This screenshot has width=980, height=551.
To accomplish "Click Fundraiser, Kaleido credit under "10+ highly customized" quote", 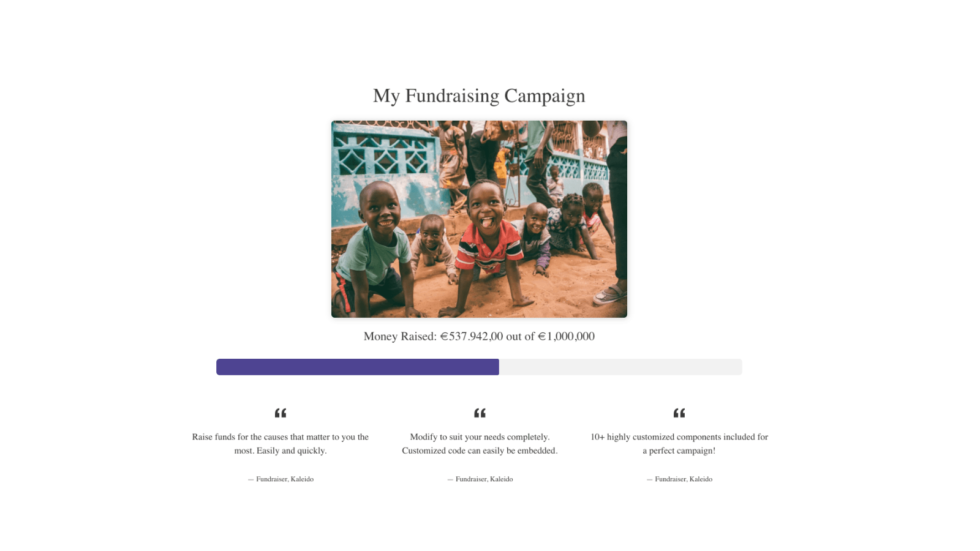I will coord(683,479).
